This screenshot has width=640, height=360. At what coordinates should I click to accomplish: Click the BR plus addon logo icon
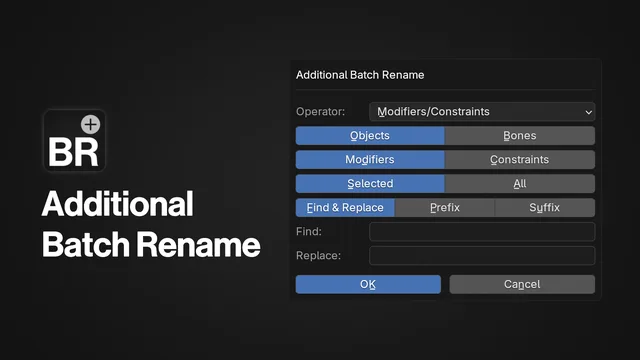click(x=75, y=140)
